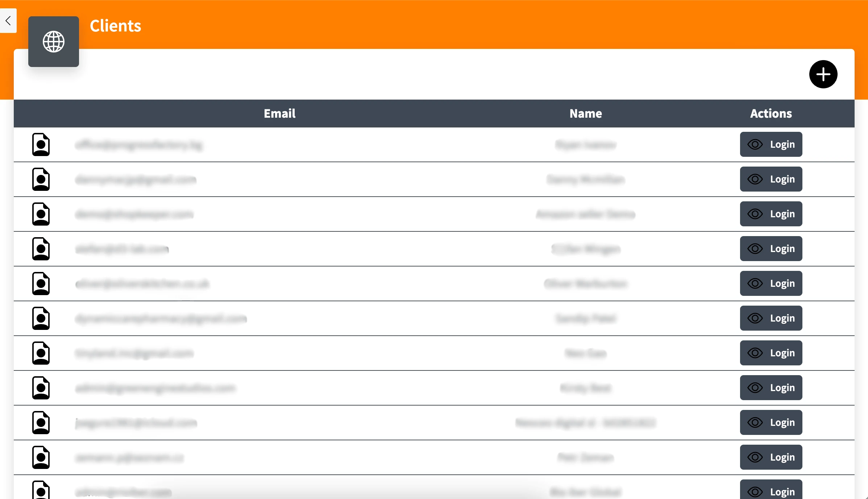Open the contact icon in the first row
Viewport: 868px width, 499px height.
click(x=41, y=144)
